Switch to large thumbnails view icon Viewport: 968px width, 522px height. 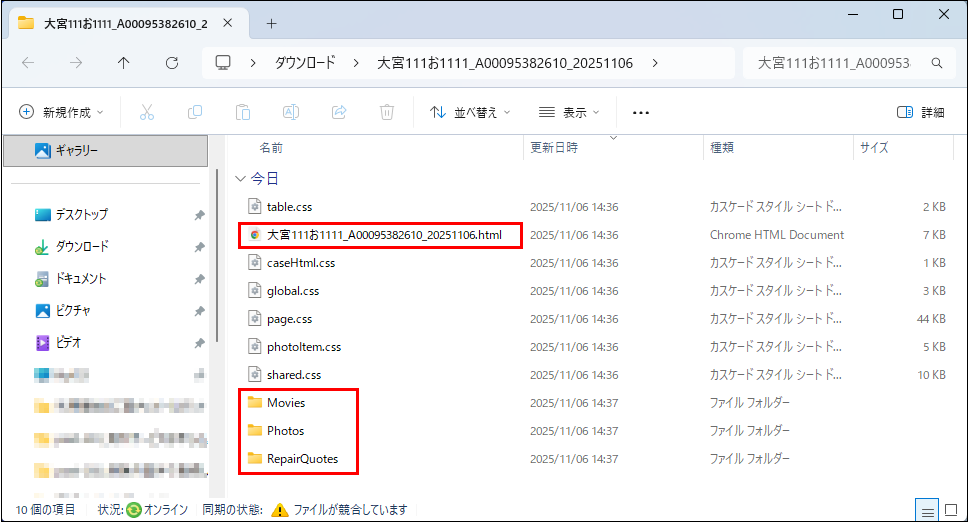(x=949, y=510)
